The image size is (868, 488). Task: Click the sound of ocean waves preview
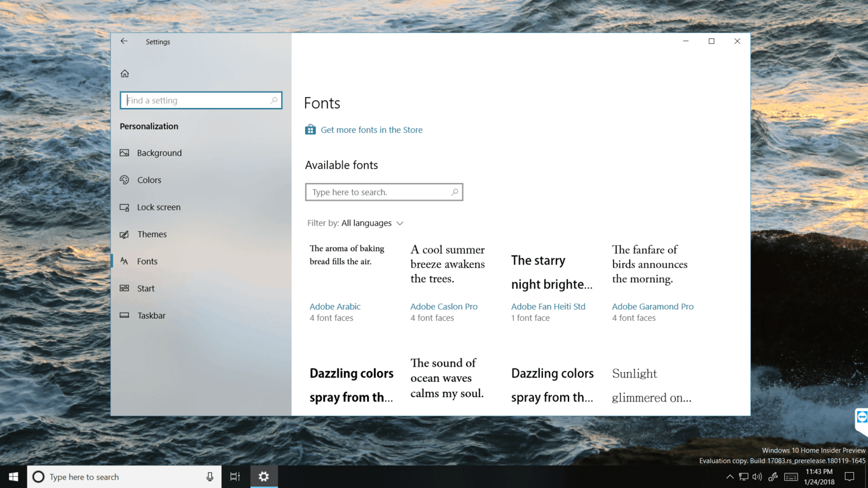447,378
